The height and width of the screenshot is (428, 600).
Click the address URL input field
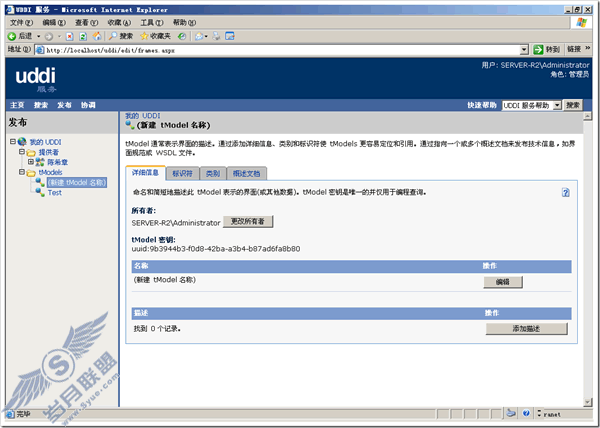[282, 50]
